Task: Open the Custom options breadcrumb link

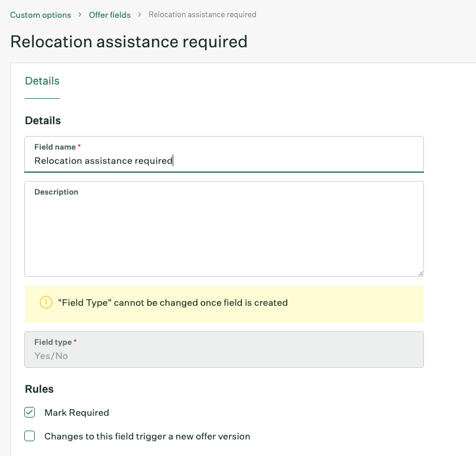Action: 40,15
